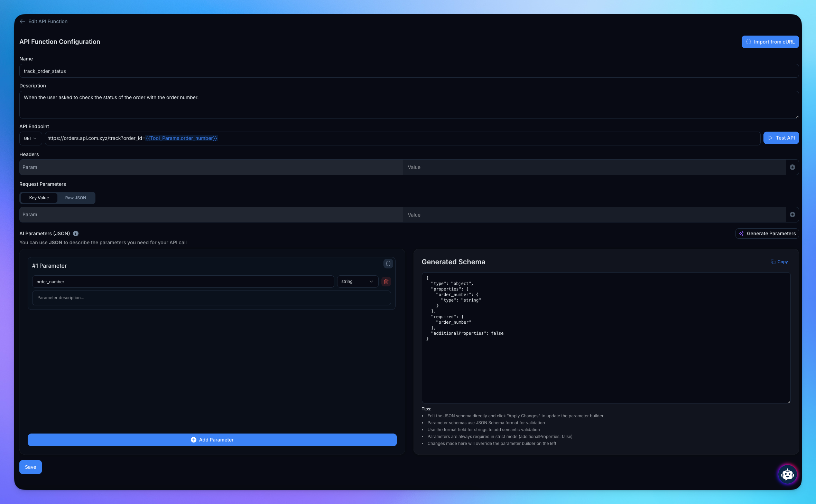Viewport: 816px width, 504px height.
Task: Click inside the Generated Schema JSON editor
Action: tap(606, 338)
